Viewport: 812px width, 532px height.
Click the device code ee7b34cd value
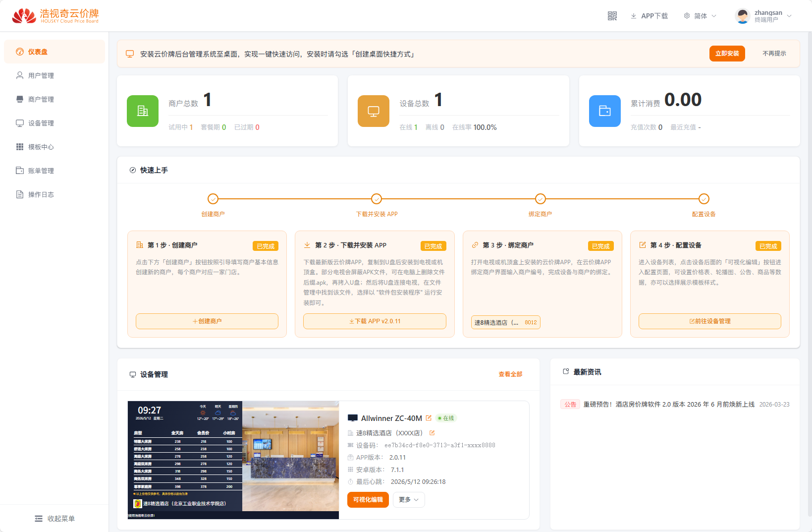440,445
